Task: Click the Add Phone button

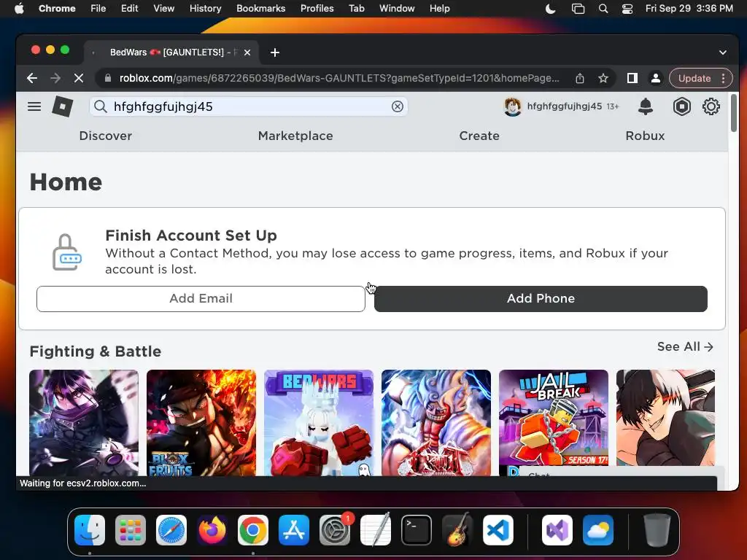Action: coord(541,298)
